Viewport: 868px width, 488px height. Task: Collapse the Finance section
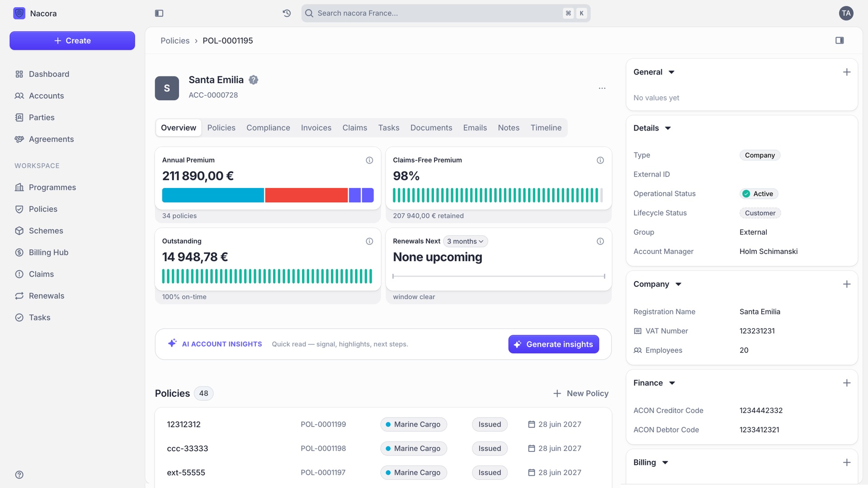click(672, 383)
